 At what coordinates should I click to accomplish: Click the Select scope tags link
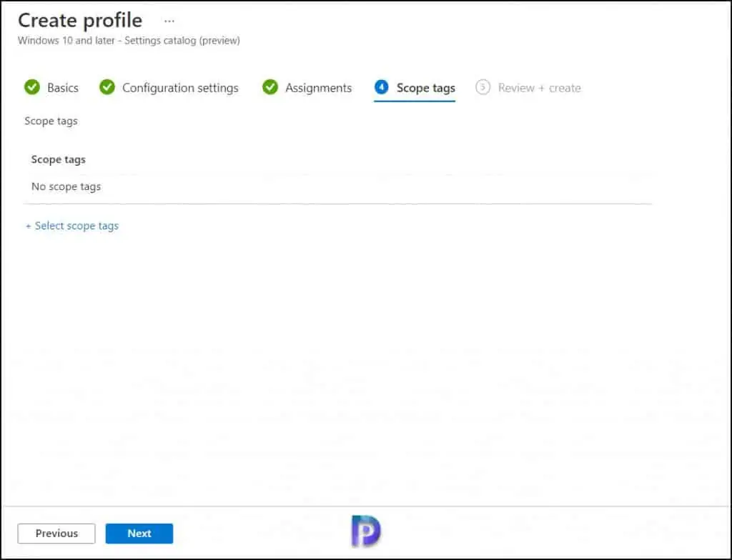[72, 226]
